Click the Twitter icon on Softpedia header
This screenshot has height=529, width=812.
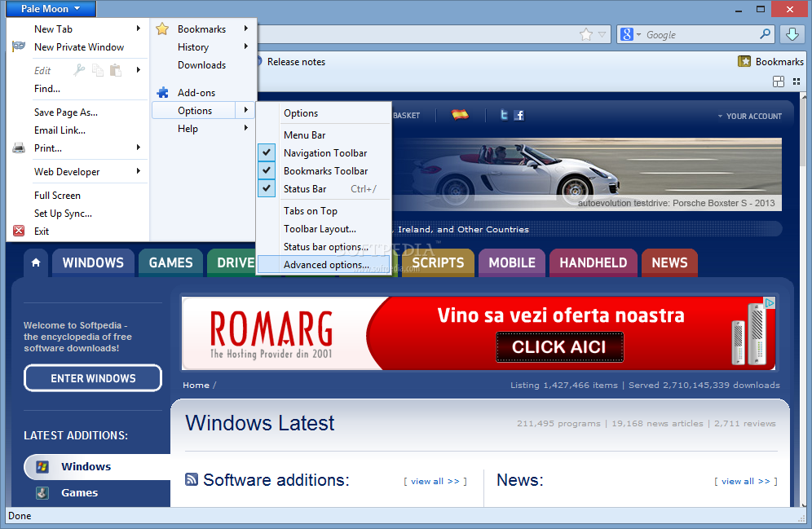tap(504, 115)
